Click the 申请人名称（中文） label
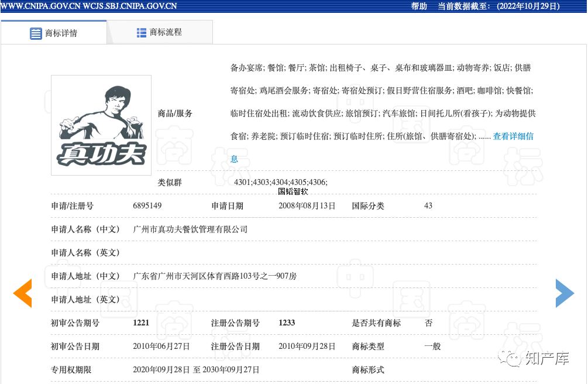This screenshot has width=588, height=384. pyautogui.click(x=85, y=229)
